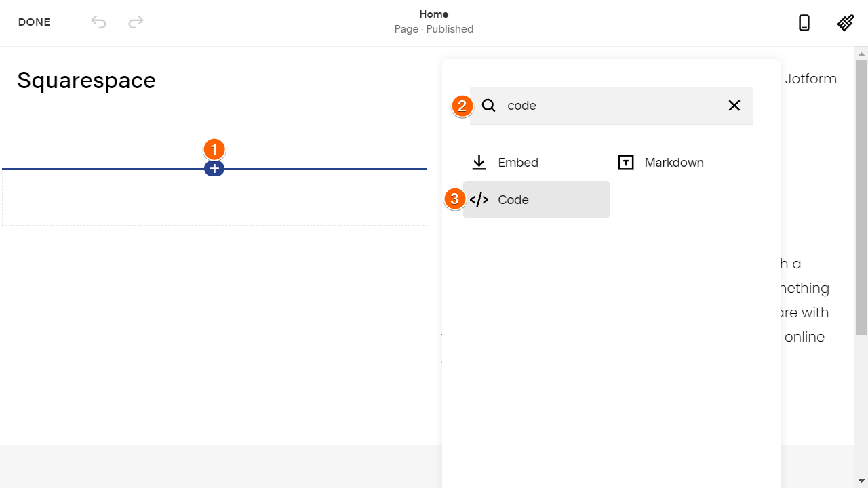The image size is (868, 488).
Task: Click the blue plus insert point
Action: pyautogui.click(x=214, y=169)
